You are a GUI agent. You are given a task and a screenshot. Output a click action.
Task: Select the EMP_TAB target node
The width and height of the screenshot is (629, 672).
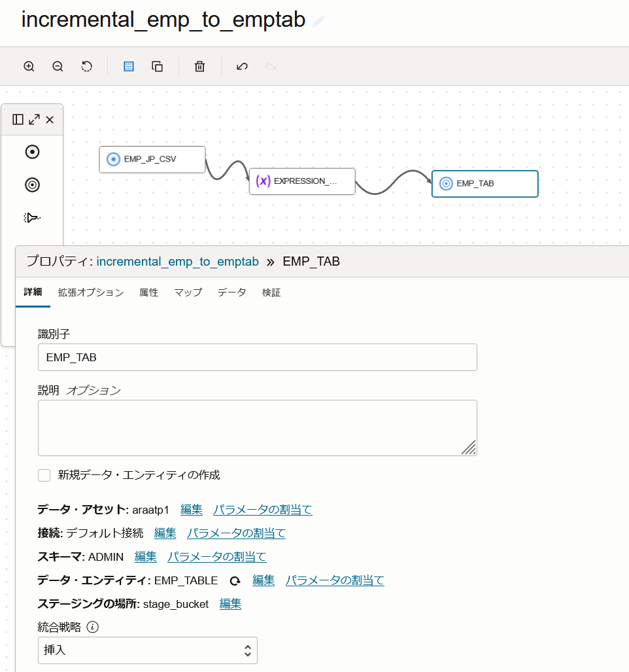tap(484, 184)
